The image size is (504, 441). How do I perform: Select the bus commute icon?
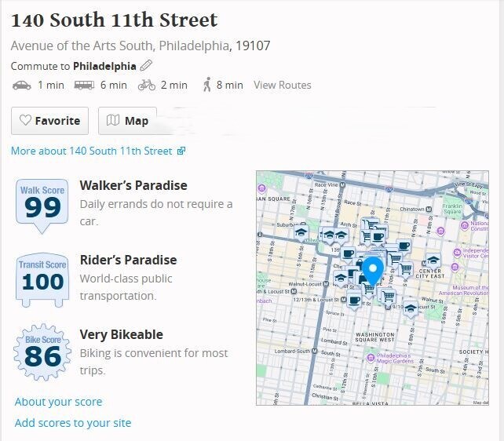click(x=85, y=85)
